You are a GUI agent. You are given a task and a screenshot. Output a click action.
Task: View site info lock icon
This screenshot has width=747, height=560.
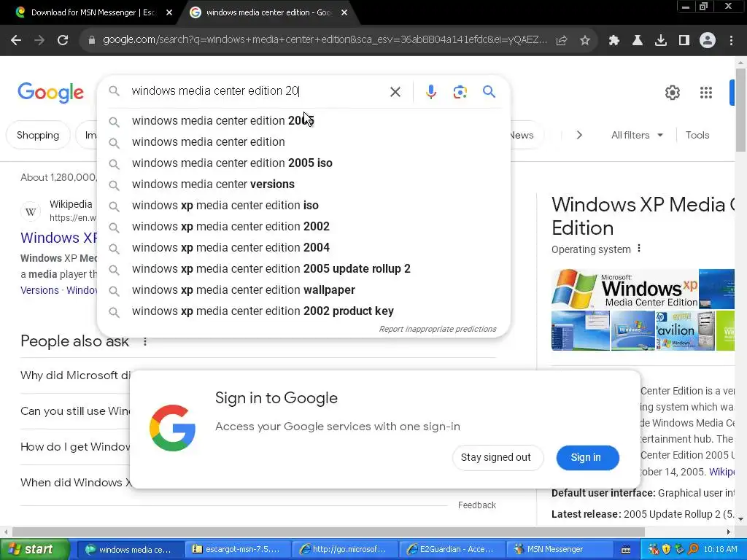click(x=92, y=41)
